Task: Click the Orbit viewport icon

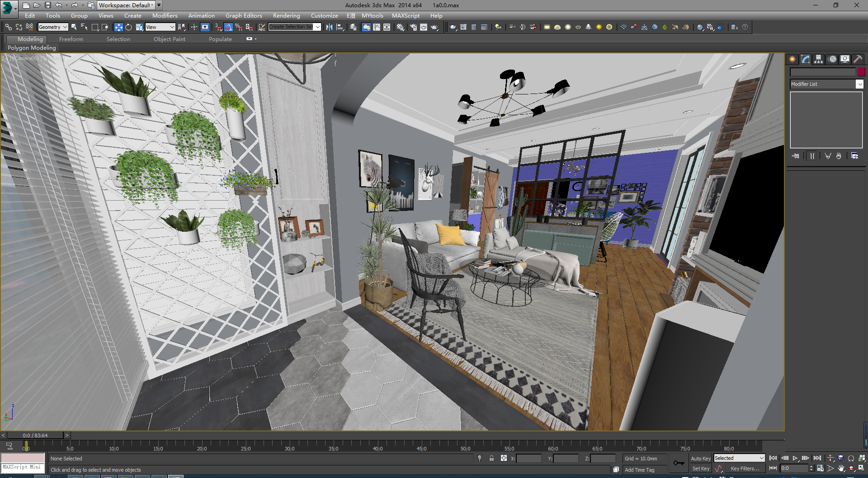Action: [x=851, y=469]
